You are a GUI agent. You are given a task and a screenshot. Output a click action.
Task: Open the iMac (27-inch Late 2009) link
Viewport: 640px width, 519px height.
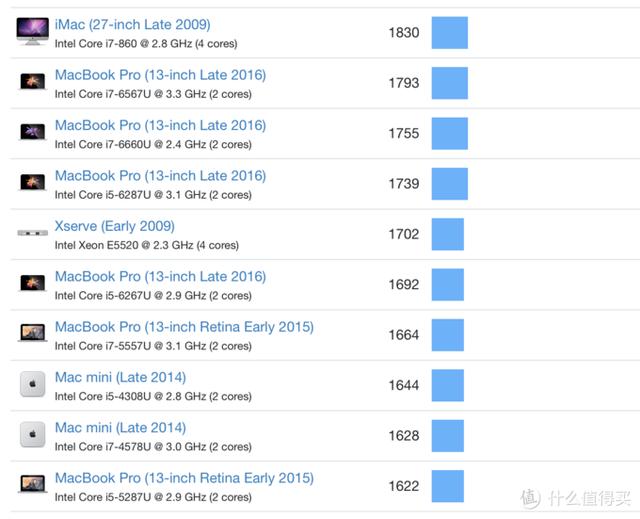tap(133, 25)
